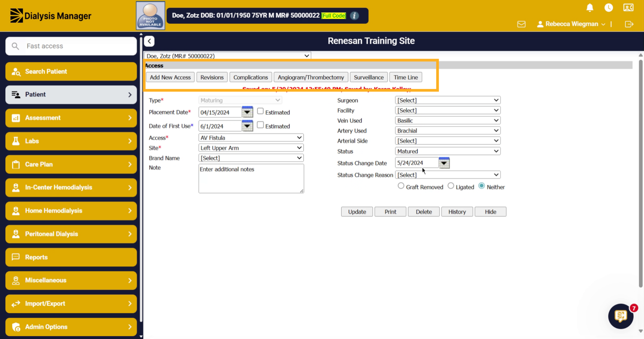
Task: Expand the Rebecca Wiegman user menu
Action: pos(571,24)
